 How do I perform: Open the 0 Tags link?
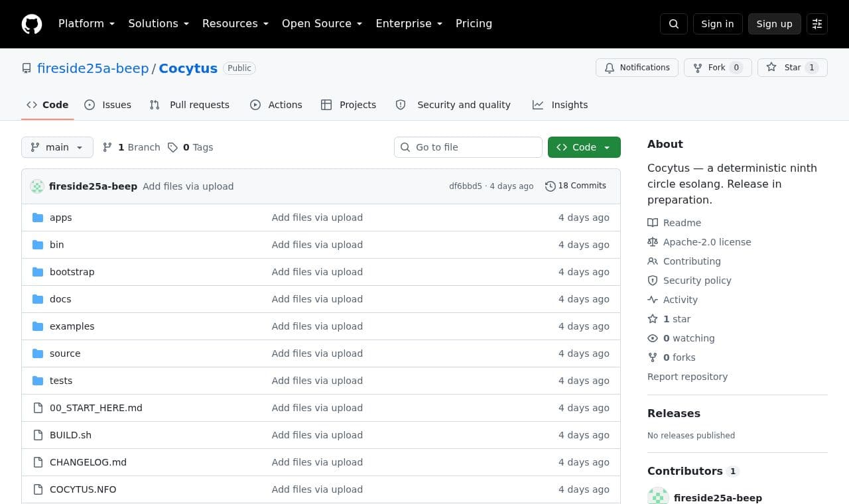[190, 147]
